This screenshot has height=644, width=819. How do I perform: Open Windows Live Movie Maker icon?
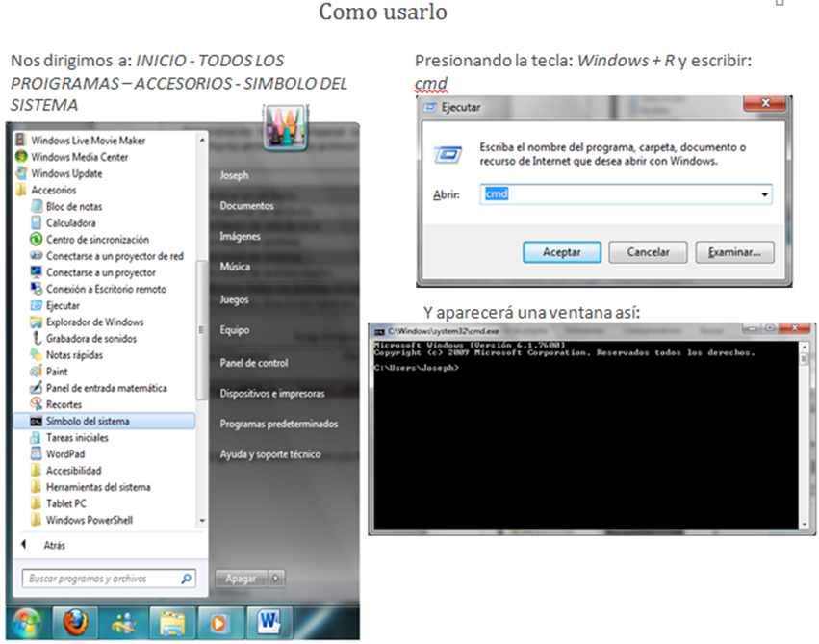click(20, 140)
